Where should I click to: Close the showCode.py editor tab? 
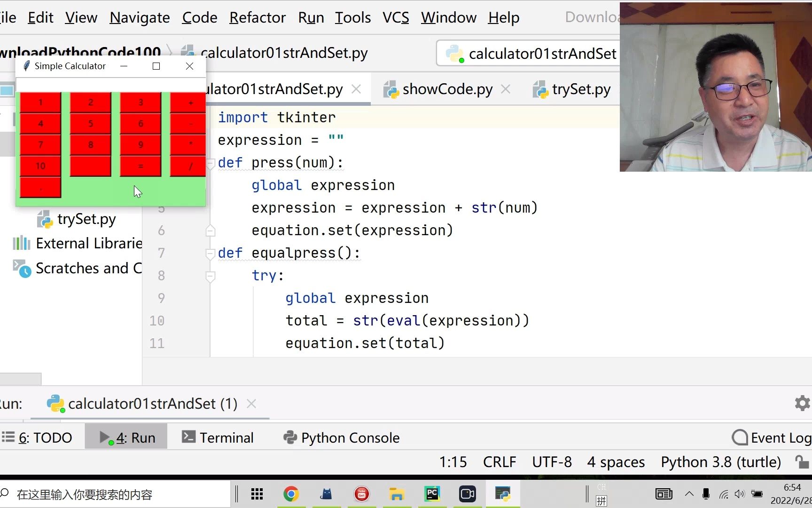click(506, 89)
